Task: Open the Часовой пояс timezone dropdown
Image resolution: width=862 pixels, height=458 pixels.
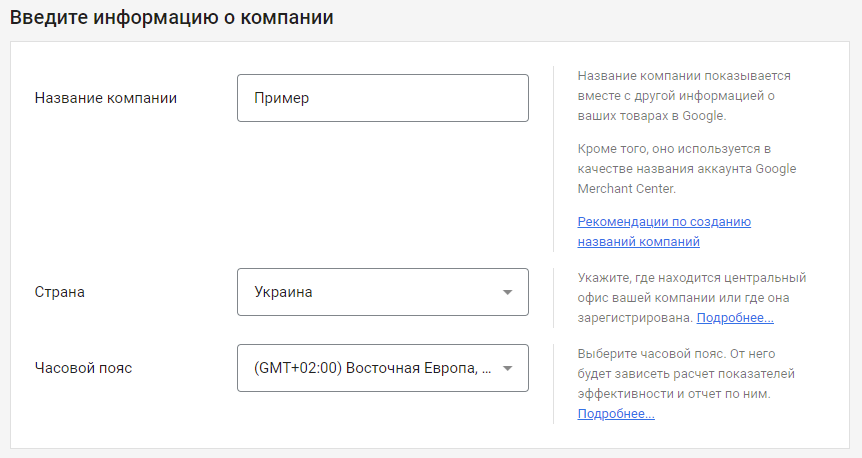Action: point(382,368)
